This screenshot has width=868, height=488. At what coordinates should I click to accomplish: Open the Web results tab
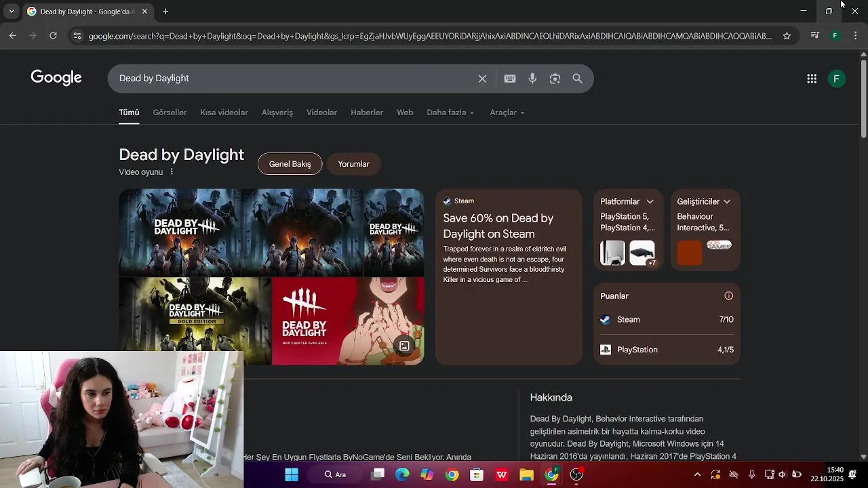[405, 113]
